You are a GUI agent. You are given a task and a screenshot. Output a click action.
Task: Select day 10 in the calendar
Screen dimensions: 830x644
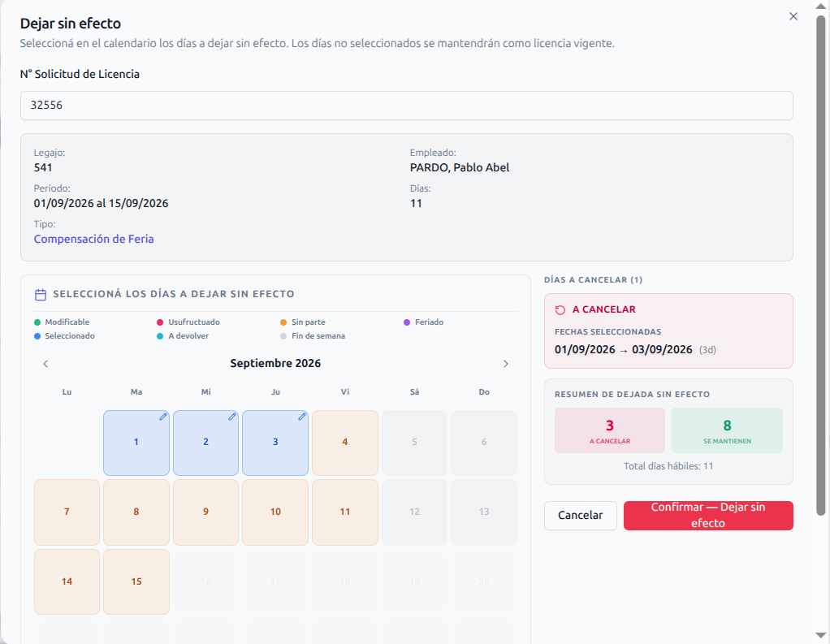pos(275,512)
